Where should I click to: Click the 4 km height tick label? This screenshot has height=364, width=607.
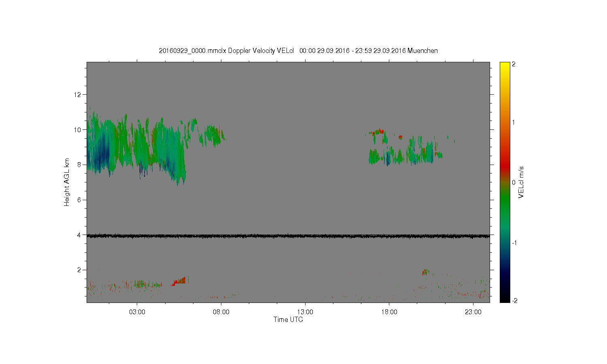[80, 235]
